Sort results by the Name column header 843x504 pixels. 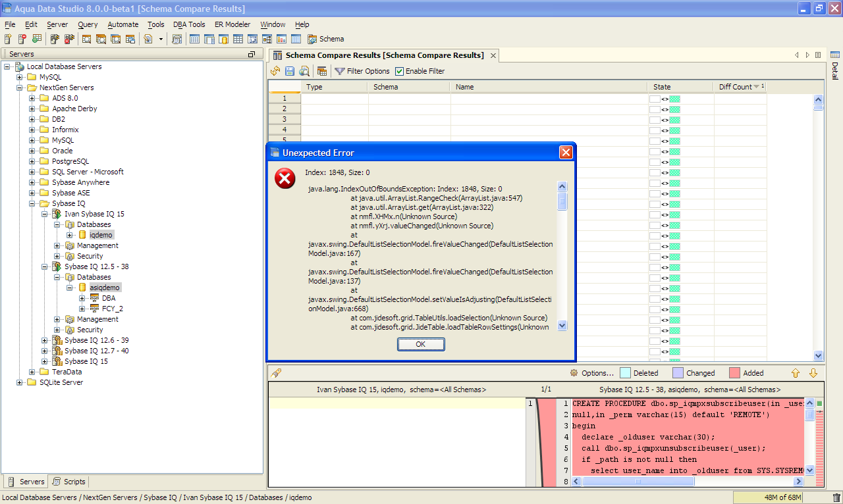click(x=549, y=87)
